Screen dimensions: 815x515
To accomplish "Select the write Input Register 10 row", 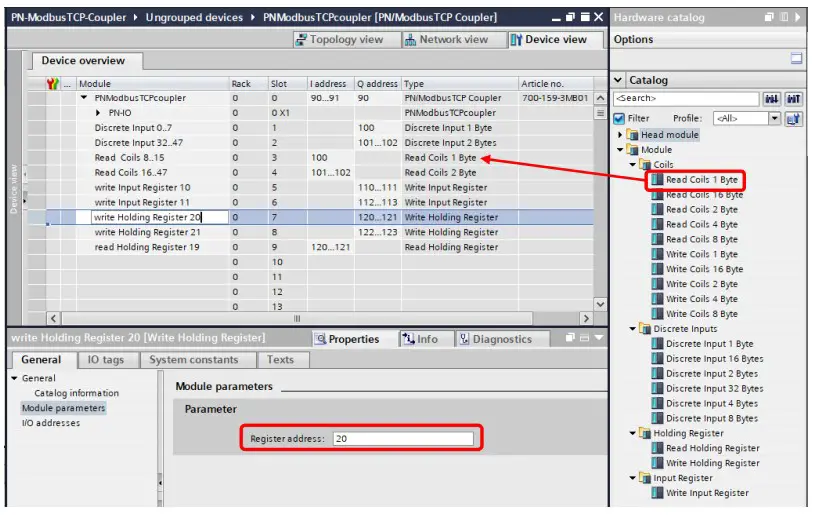I will 310,188.
